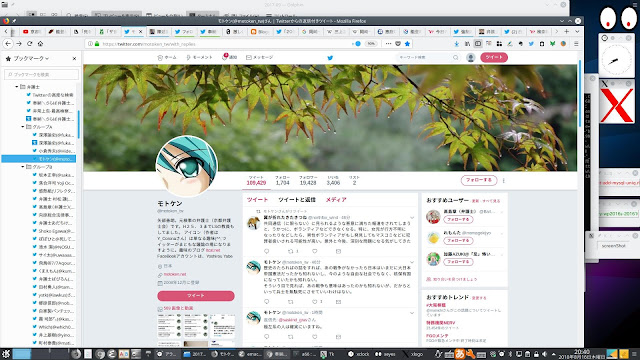Switch to the ツイートと返信 tab
The height and width of the screenshot is (360, 640).
[297, 200]
